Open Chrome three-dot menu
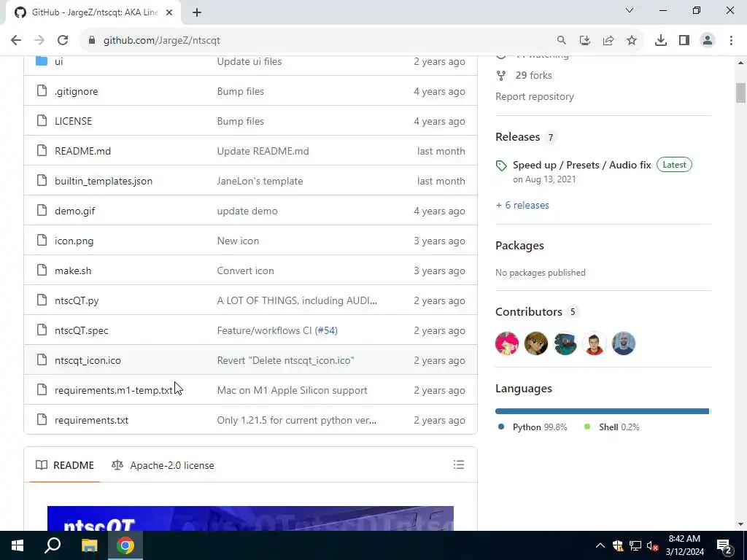 click(x=731, y=41)
